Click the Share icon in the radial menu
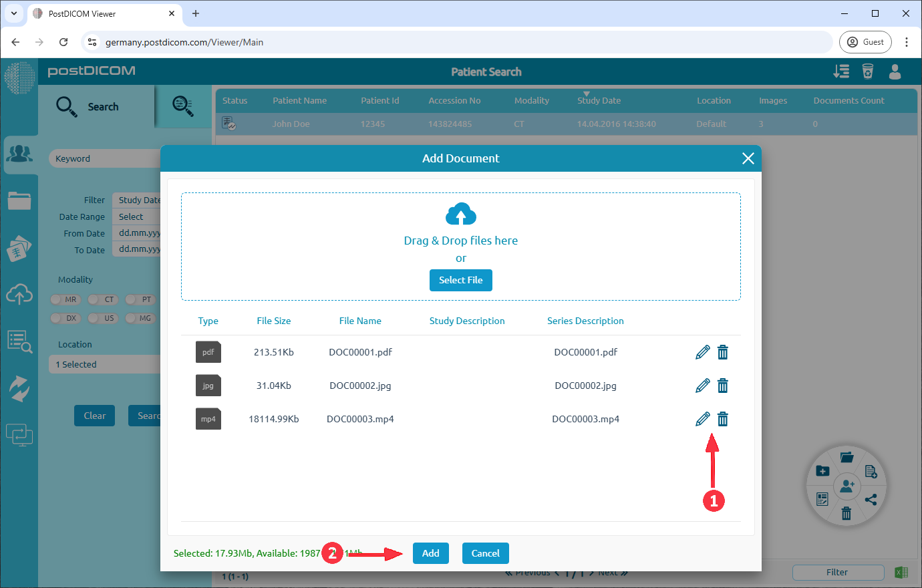This screenshot has height=588, width=922. click(872, 498)
